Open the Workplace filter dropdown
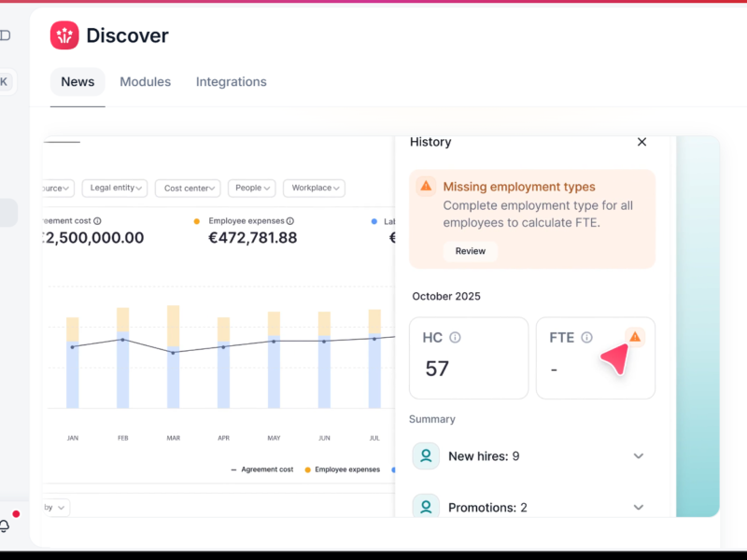The width and height of the screenshot is (747, 560). [314, 188]
